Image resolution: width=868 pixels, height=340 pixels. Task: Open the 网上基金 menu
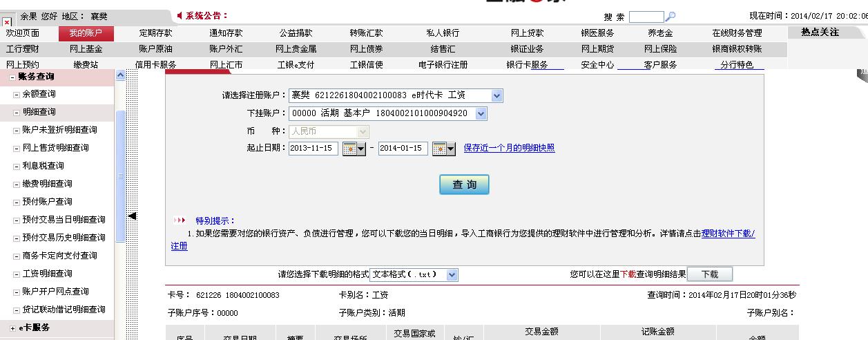point(86,49)
